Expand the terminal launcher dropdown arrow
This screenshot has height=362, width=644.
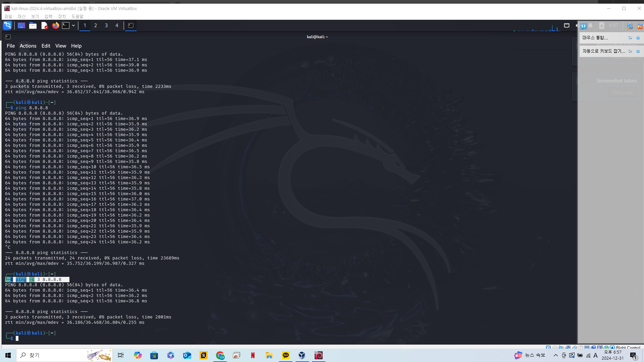click(73, 25)
